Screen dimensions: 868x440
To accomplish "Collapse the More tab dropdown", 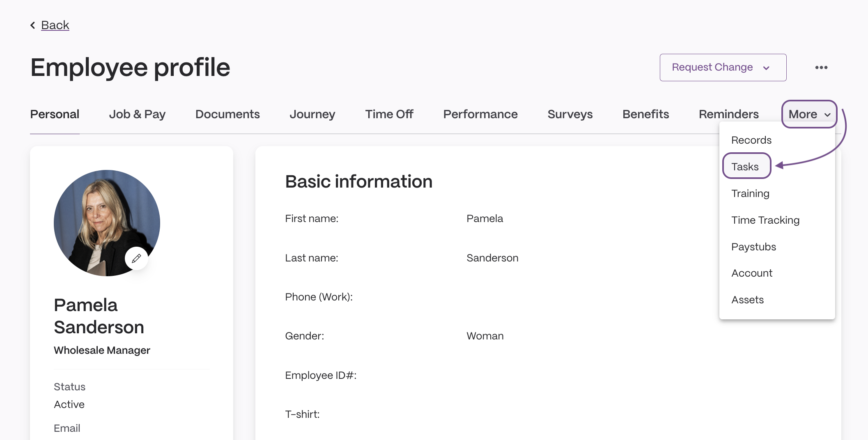I will click(x=809, y=114).
